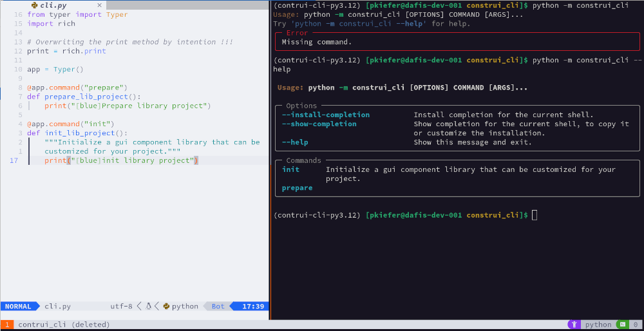Screen dimensions: 644x331
Task: Click line number 17 in the gutter
Action: pos(14,160)
